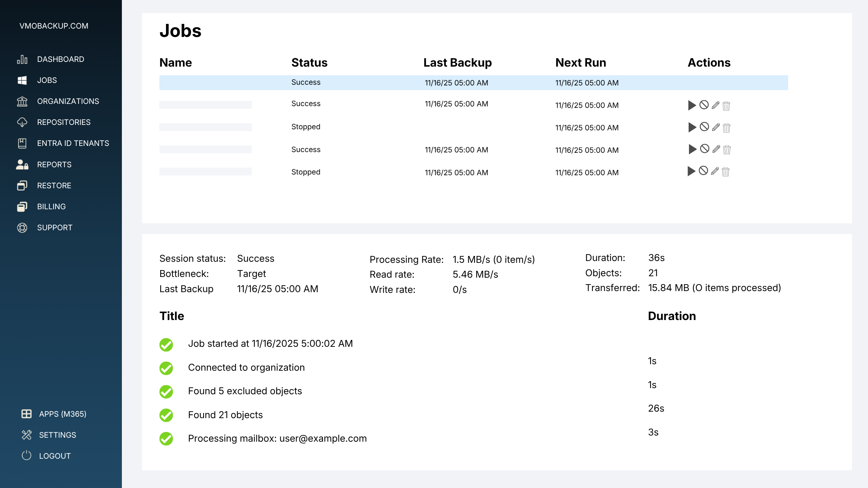Run the job in the second row

692,105
